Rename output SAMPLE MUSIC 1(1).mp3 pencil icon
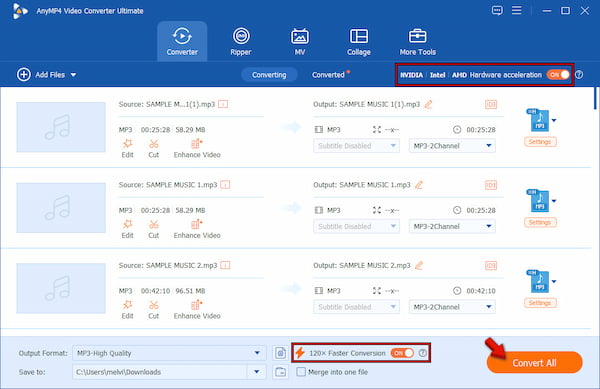Viewport: 600px width, 389px height. (428, 104)
